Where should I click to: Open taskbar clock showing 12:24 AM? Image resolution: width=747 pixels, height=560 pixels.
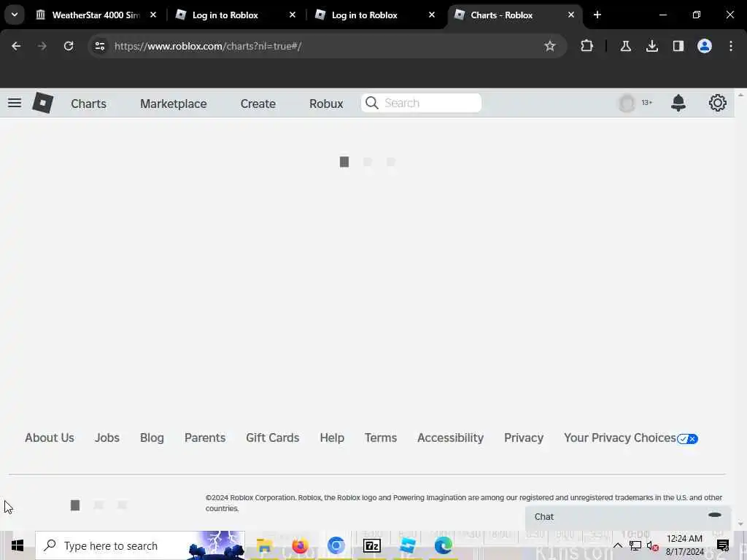[x=684, y=545]
